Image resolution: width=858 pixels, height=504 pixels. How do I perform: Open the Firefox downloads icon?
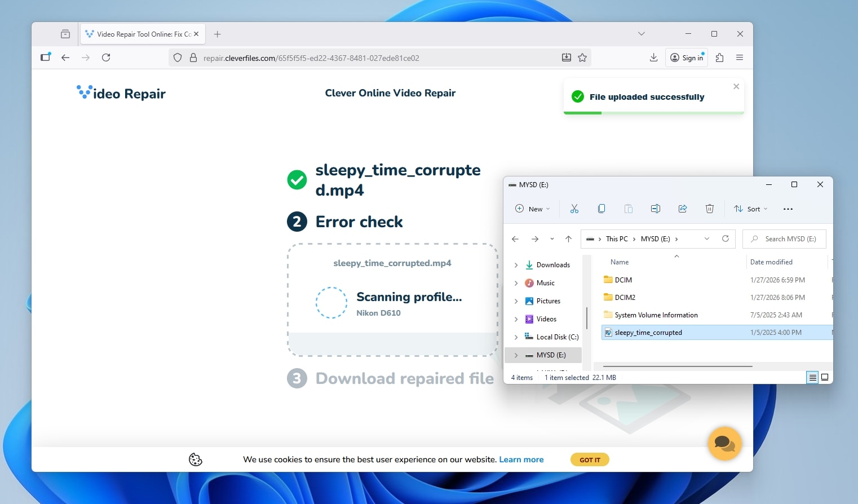(x=653, y=57)
